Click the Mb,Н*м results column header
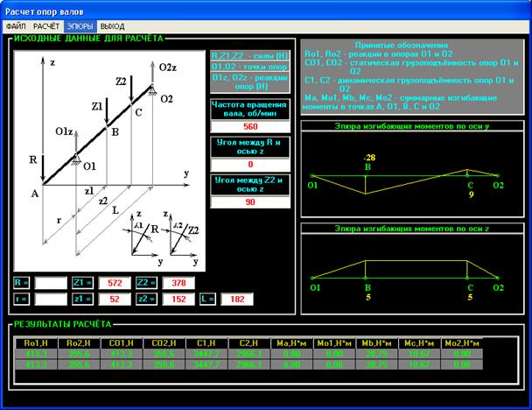This screenshot has width=532, height=410. [376, 343]
